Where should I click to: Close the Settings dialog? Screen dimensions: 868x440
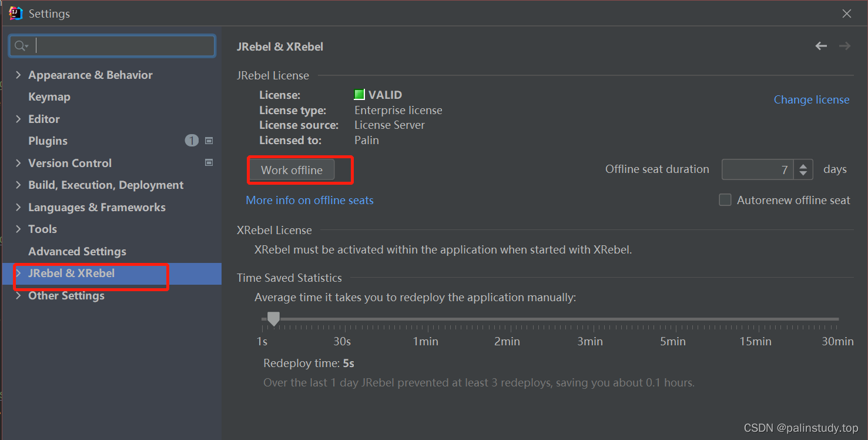tap(847, 14)
